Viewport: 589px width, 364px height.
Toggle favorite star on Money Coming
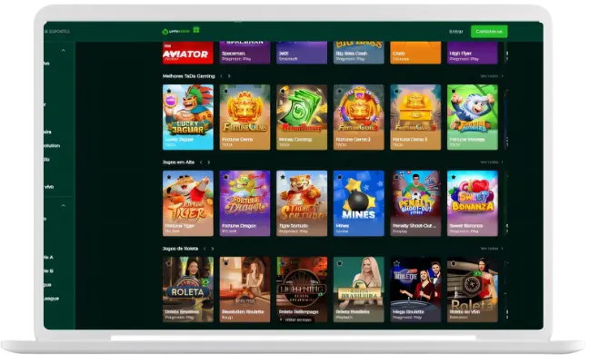[283, 91]
